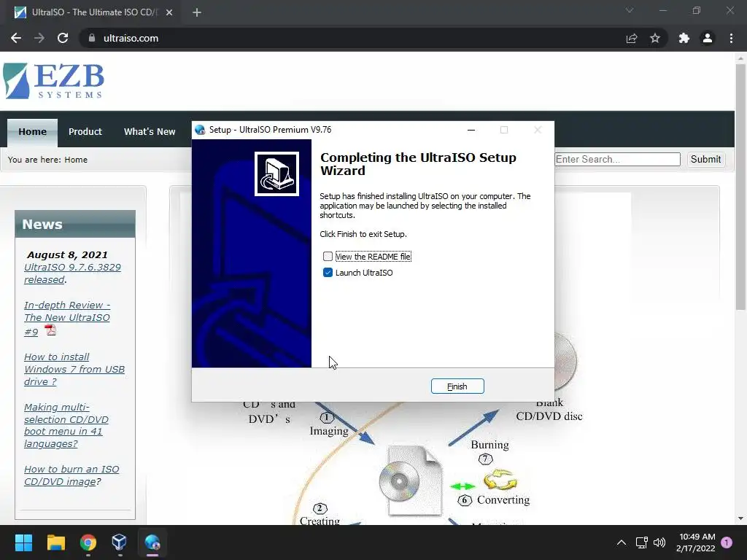Reload the ultraiso.com page
747x560 pixels.
[63, 38]
